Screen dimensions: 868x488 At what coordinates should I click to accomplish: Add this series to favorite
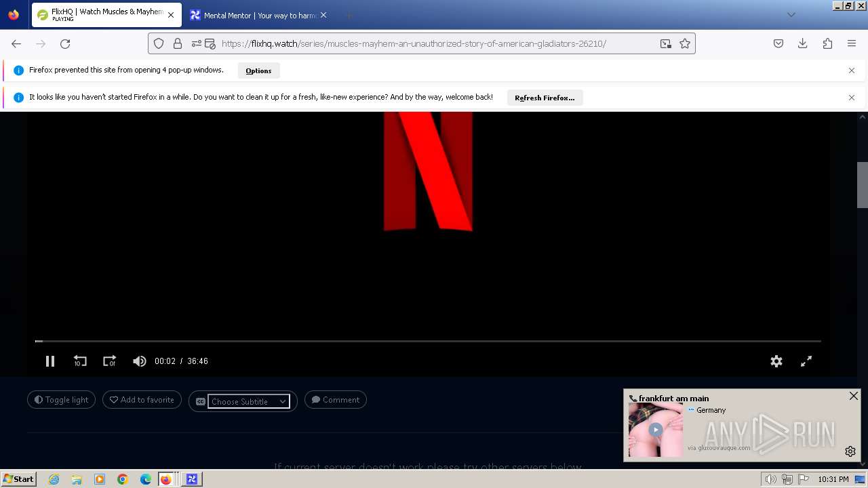[x=142, y=400]
